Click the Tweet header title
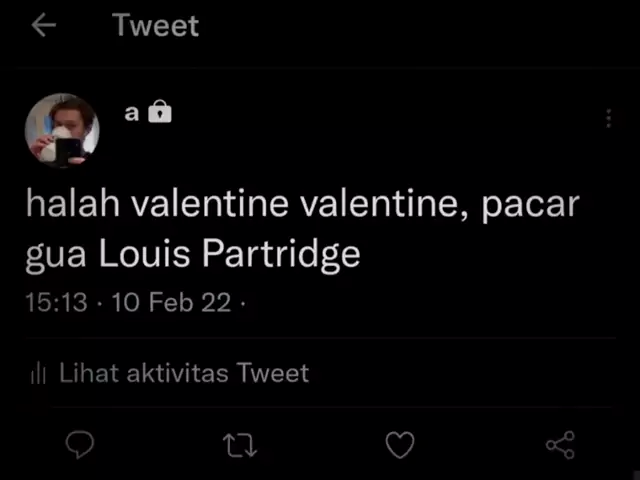Screen dimensions: 640x480 click(x=156, y=25)
